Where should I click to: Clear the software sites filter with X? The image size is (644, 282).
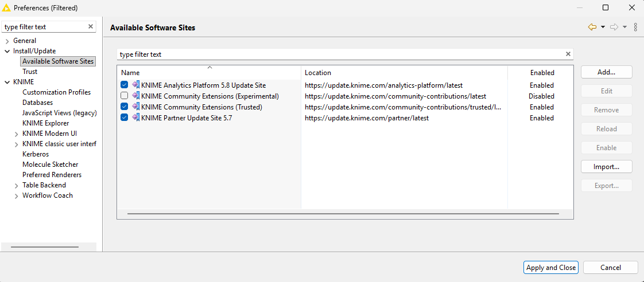click(x=568, y=54)
